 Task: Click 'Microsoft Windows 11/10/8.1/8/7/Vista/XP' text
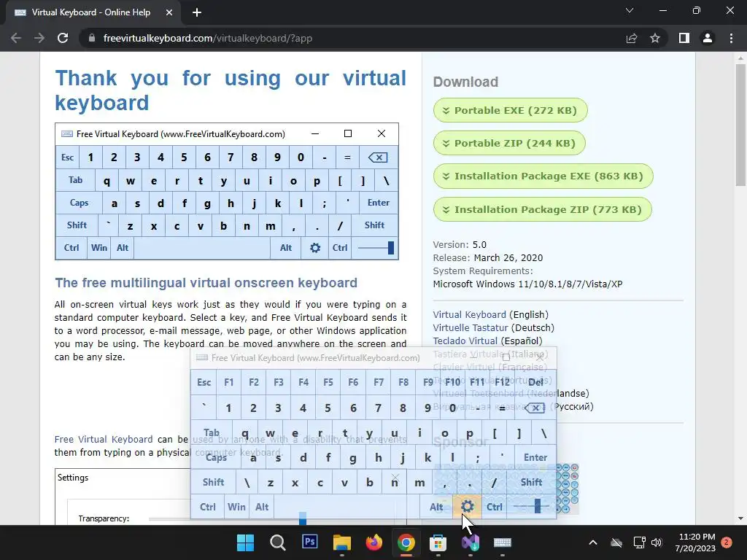527,284
